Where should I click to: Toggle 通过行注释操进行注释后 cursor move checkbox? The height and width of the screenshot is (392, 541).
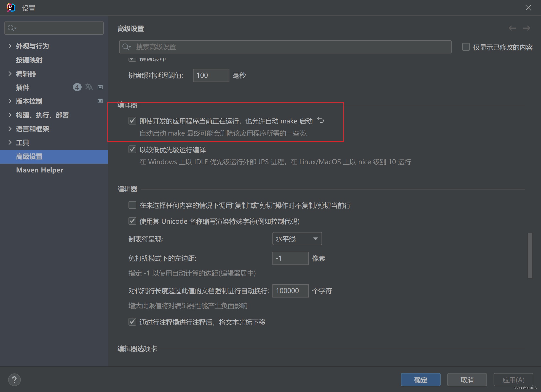(x=132, y=322)
